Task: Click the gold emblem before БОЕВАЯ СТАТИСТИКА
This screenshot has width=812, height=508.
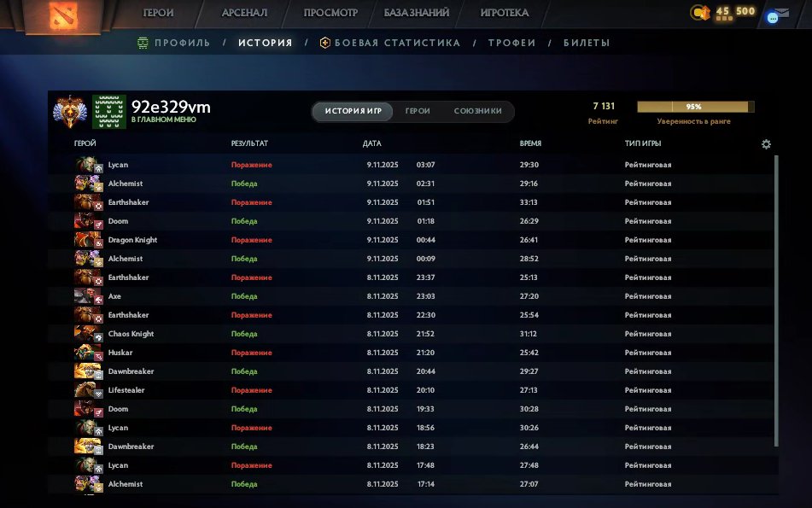Action: pos(324,41)
